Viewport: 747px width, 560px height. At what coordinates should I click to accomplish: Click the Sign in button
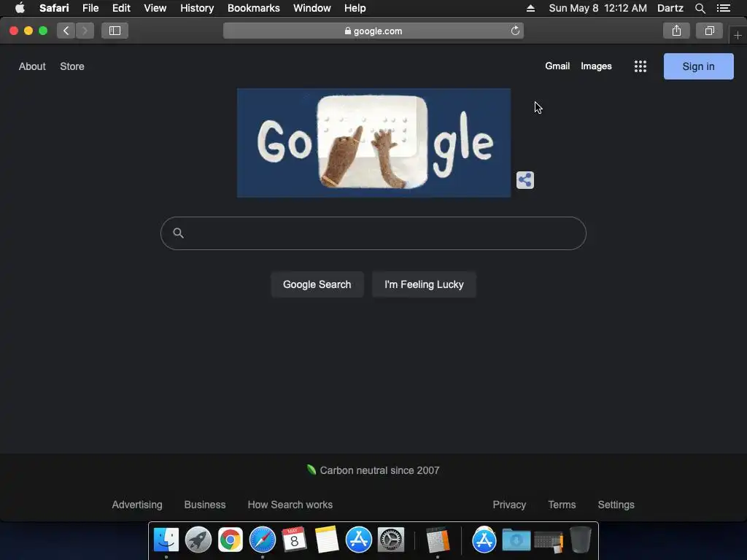(698, 66)
